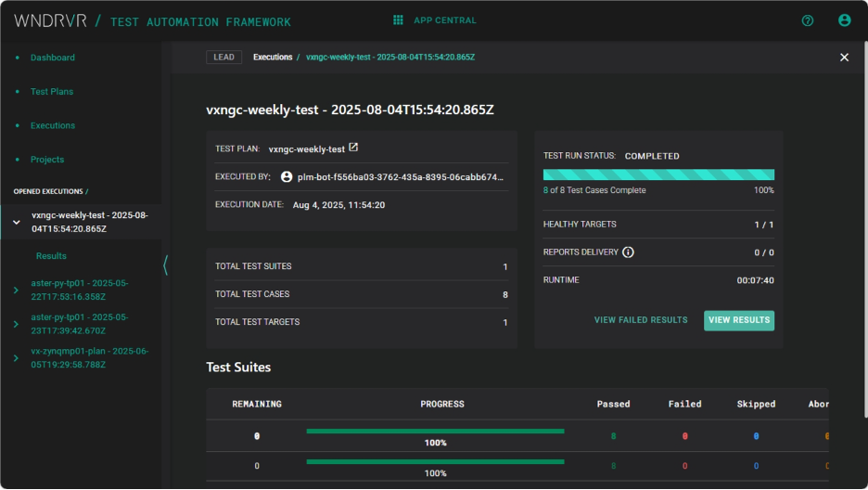Click the WNDRVR logo
This screenshot has width=868, height=490.
[x=51, y=20]
